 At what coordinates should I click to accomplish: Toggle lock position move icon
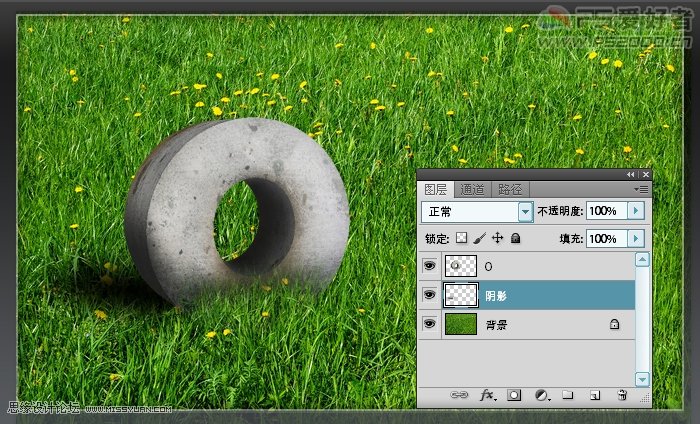497,238
